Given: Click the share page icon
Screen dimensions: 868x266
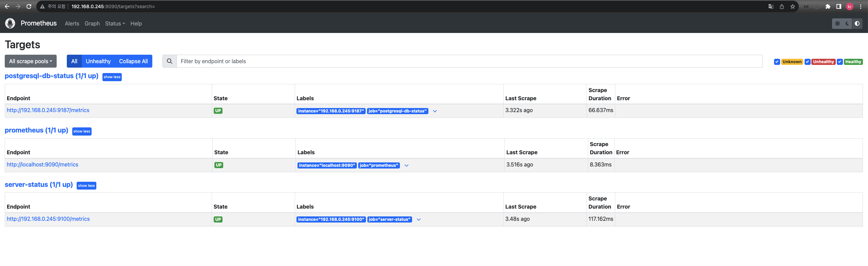Looking at the screenshot, I should [x=782, y=6].
